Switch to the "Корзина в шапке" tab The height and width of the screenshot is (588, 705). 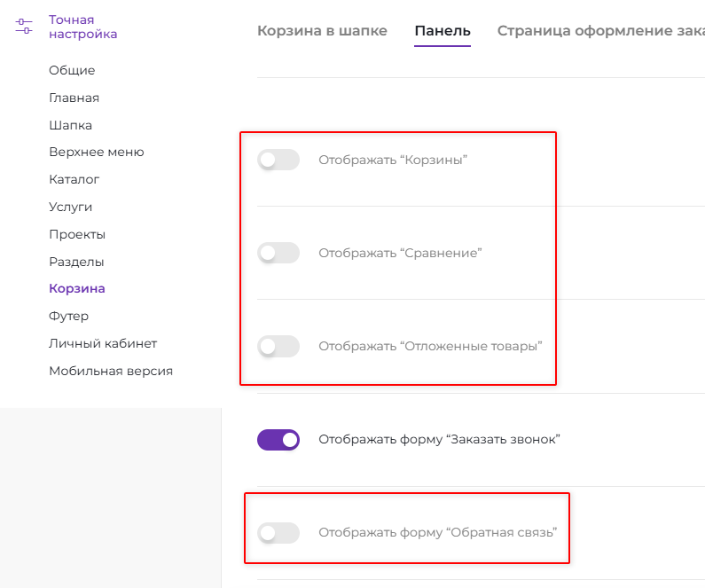tap(322, 31)
